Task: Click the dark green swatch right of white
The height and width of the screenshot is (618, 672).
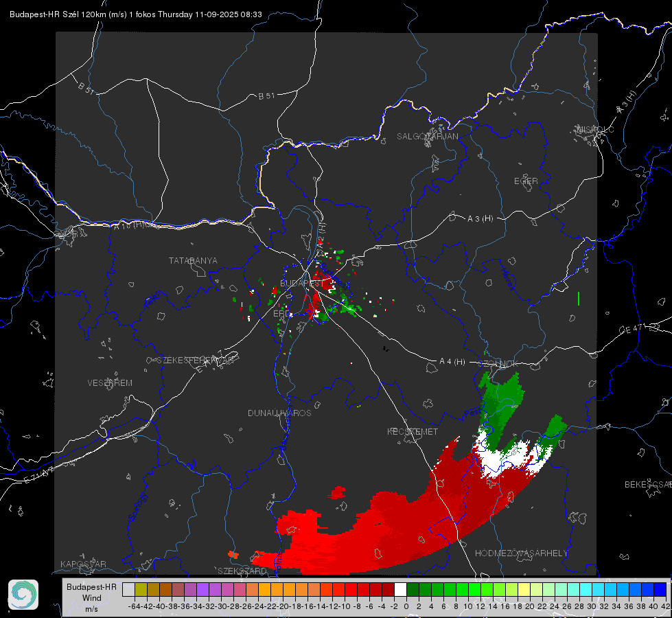Action: point(413,589)
